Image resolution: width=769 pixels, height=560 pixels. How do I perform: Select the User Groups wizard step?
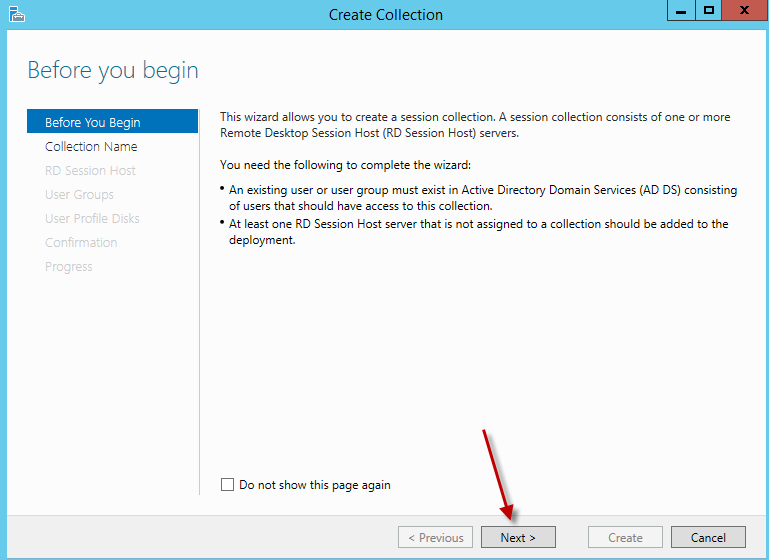79,194
